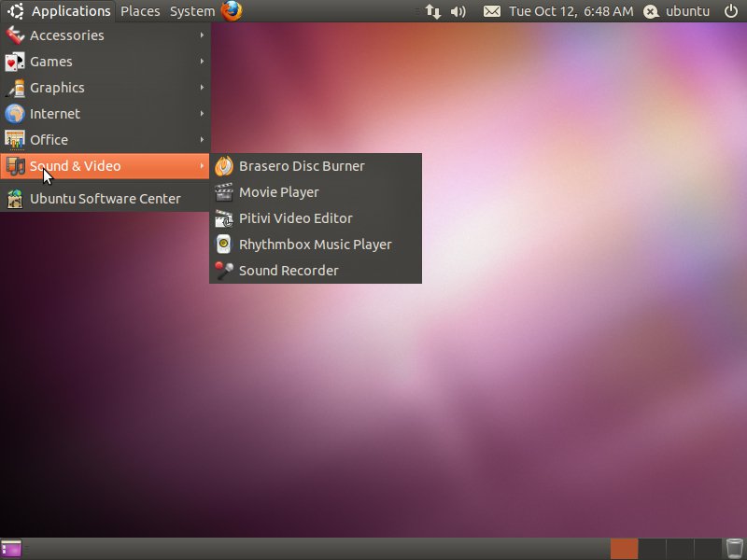747x560 pixels.
Task: Click the volume speaker icon
Action: pos(458,11)
